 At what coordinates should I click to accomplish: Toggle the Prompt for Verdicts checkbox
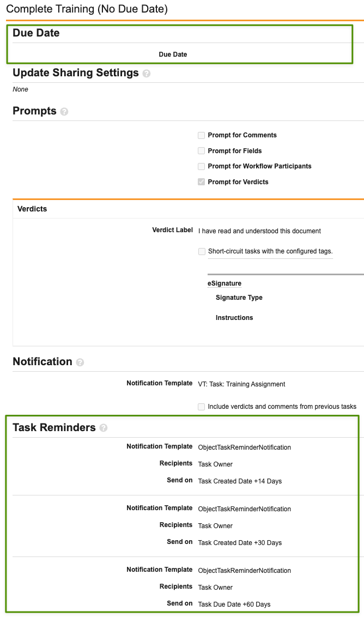[202, 182]
